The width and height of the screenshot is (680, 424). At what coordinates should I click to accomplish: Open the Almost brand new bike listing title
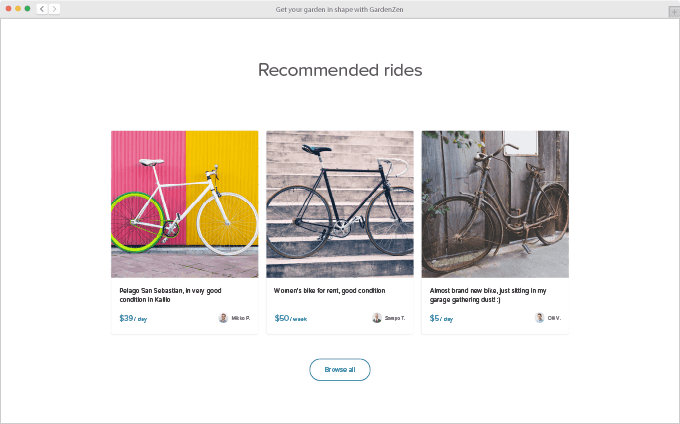(x=488, y=294)
